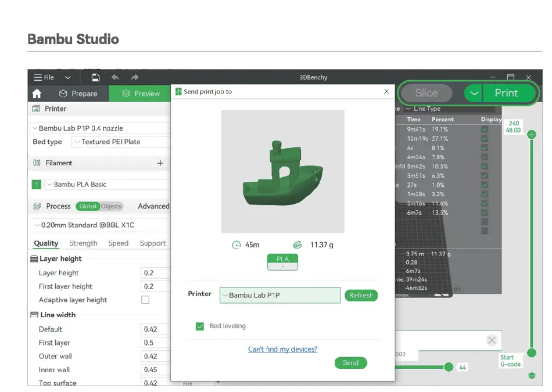Enable Adaptive layer height checkbox
The height and width of the screenshot is (392, 552).
[x=145, y=300]
